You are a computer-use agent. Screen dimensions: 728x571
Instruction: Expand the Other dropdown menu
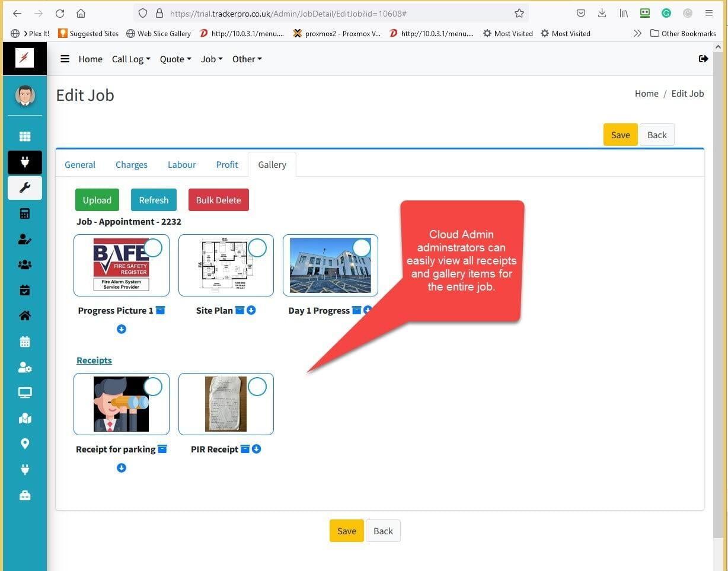click(247, 59)
